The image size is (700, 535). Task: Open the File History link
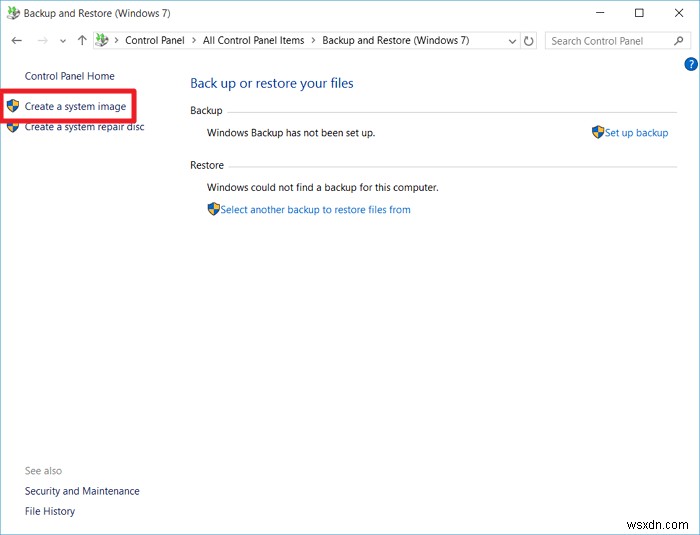50,511
